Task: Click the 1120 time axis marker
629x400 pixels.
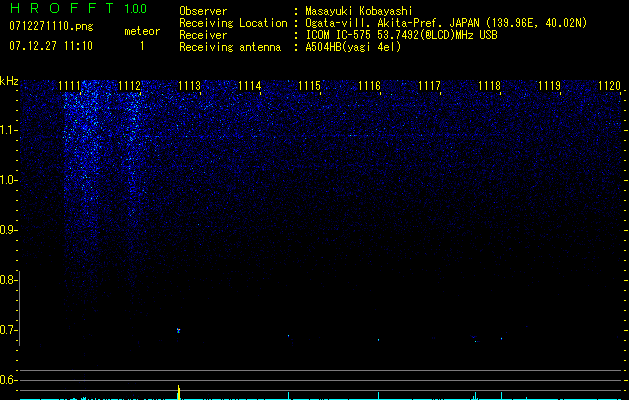Action: [x=609, y=86]
